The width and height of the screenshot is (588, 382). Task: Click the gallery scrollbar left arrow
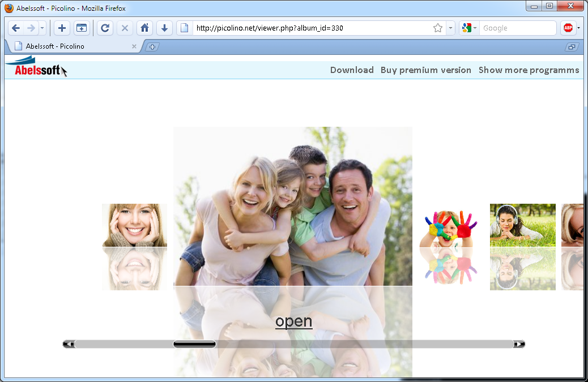[68, 344]
